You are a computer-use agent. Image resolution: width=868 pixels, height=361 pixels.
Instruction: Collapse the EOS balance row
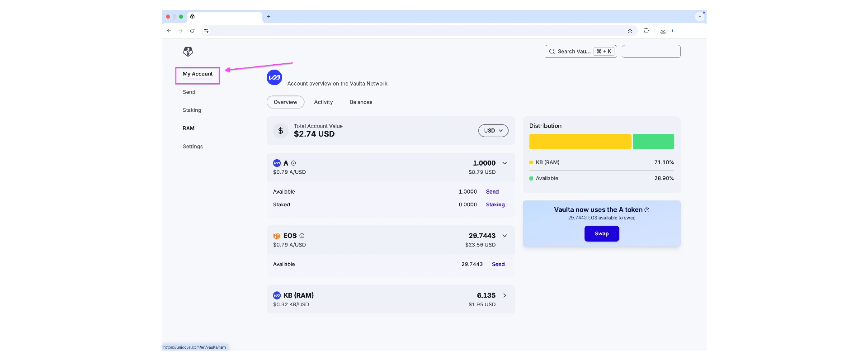(505, 236)
